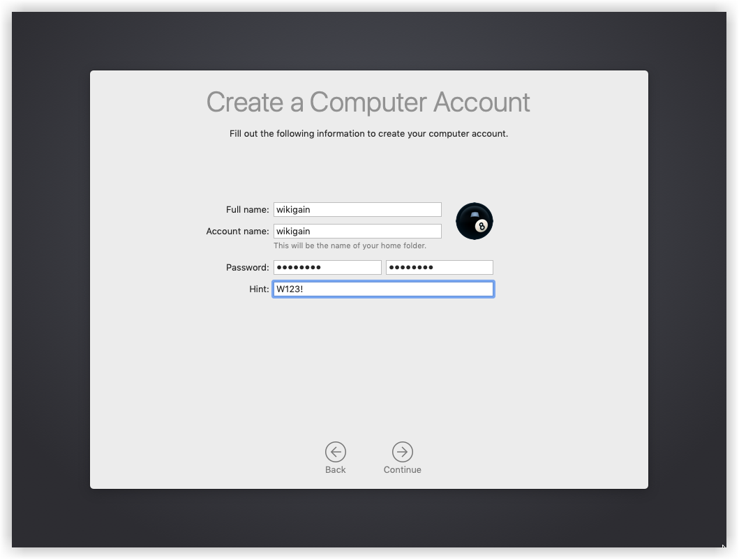Viewport: 739px width, 560px height.
Task: Click the "Hint:" label
Action: (259, 289)
